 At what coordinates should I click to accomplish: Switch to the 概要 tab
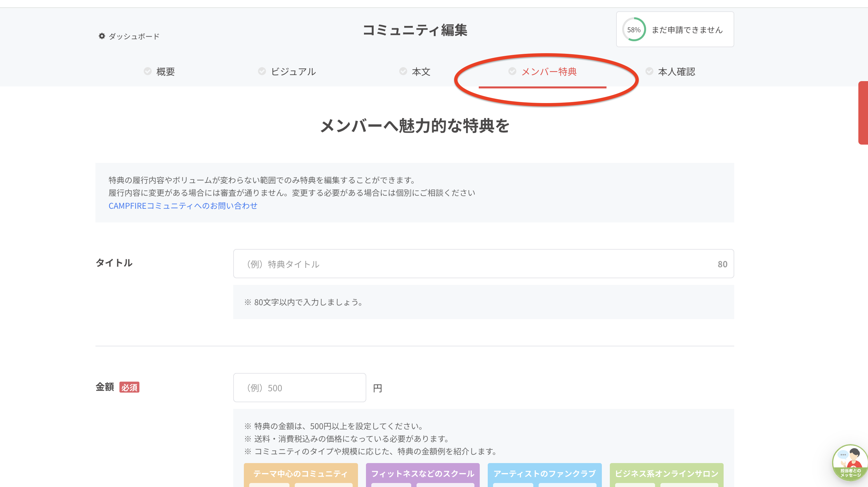click(x=165, y=72)
